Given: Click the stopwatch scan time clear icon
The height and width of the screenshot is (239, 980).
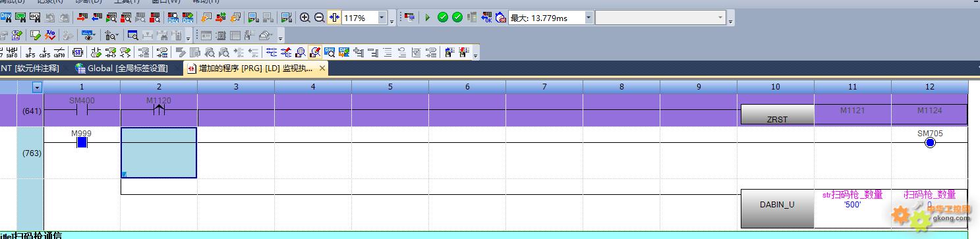Looking at the screenshot, I should point(501,18).
